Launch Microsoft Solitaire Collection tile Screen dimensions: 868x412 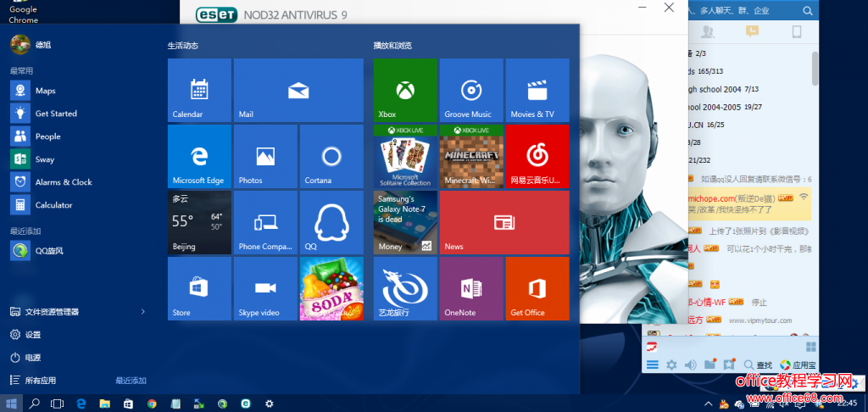point(405,156)
